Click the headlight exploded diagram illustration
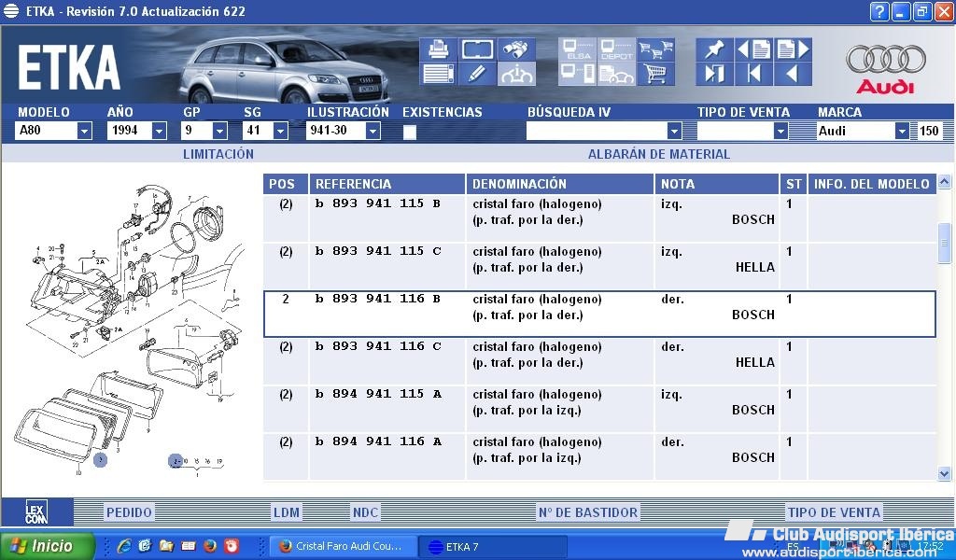This screenshot has width=956, height=560. (x=131, y=329)
